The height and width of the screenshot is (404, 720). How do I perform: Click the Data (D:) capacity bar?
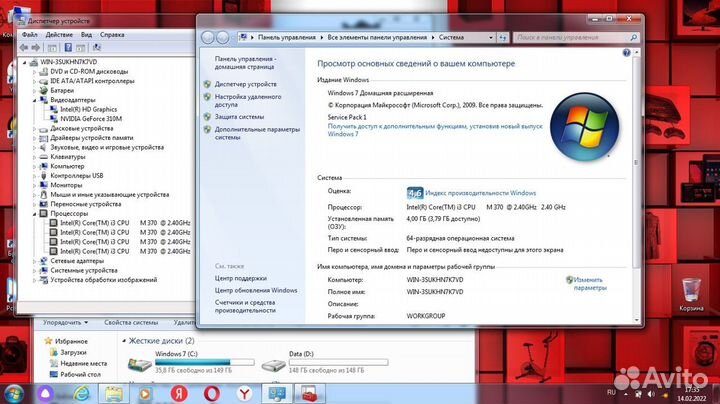338,362
